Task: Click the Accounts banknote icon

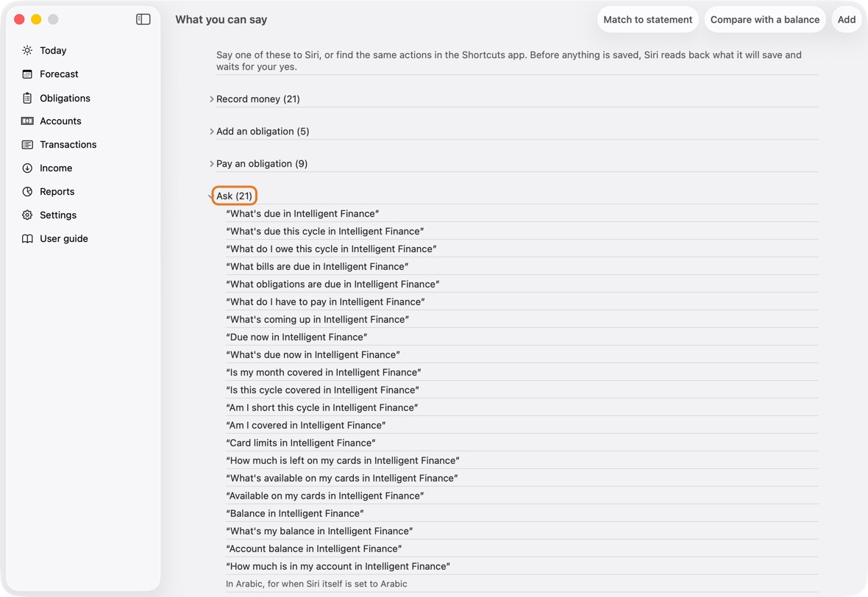Action: point(27,121)
